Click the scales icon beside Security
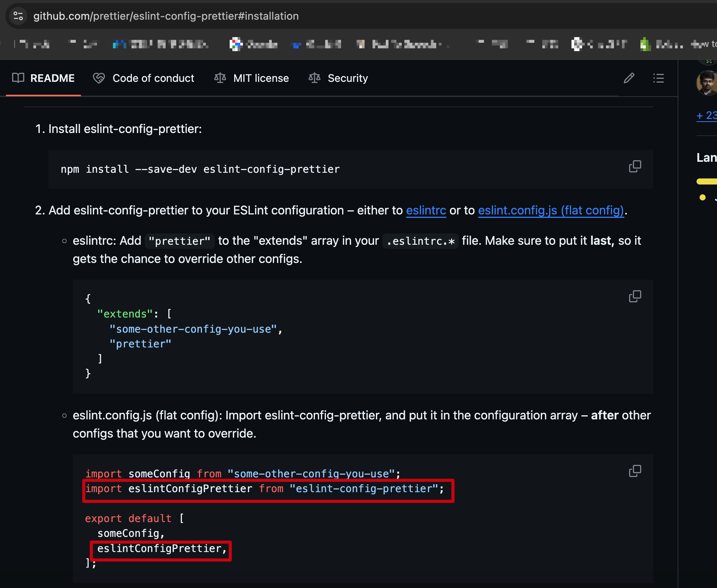Screen dimensions: 717x588 315,78
